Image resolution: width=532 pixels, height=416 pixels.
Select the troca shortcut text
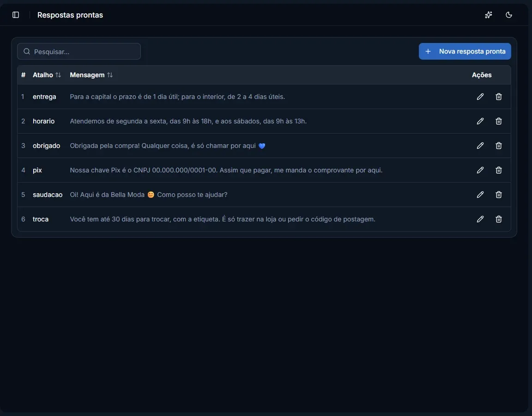[x=41, y=219]
